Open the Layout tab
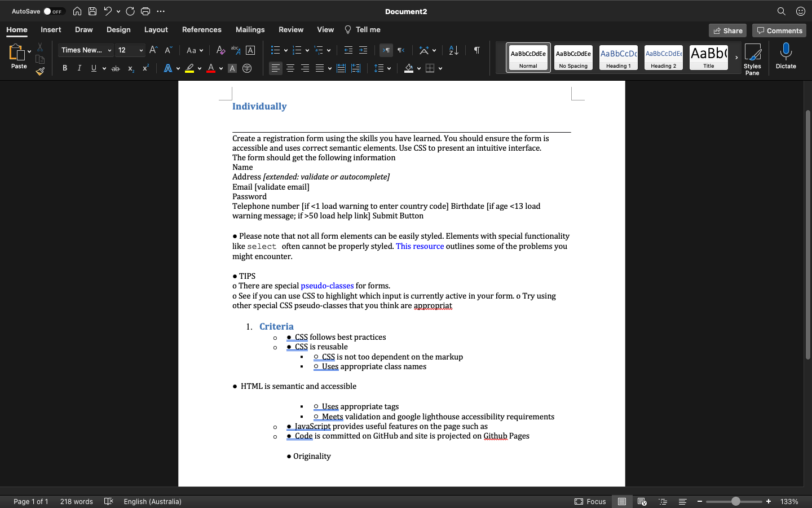 (156, 30)
